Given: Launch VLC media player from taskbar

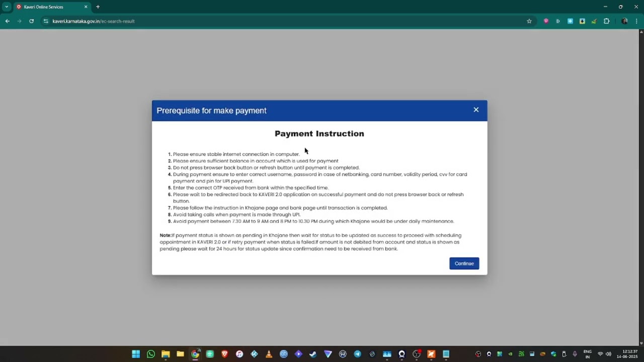Looking at the screenshot, I should pos(269,354).
